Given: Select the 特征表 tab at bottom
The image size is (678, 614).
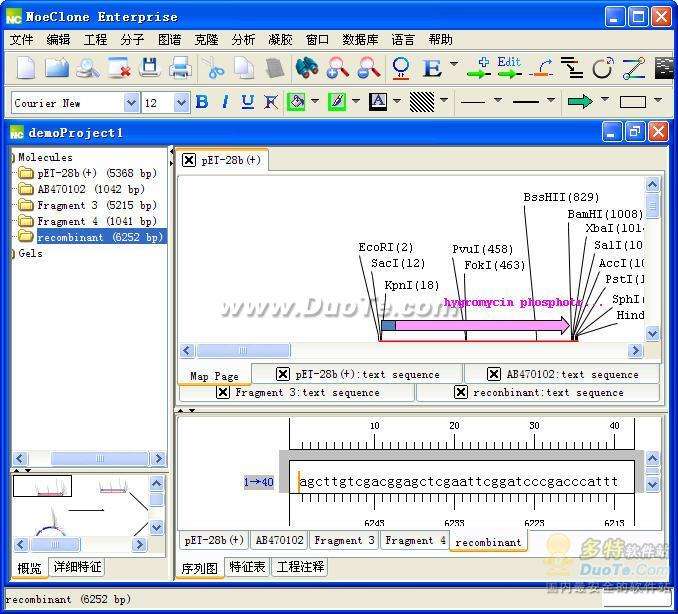Looking at the screenshot, I should coord(247,567).
